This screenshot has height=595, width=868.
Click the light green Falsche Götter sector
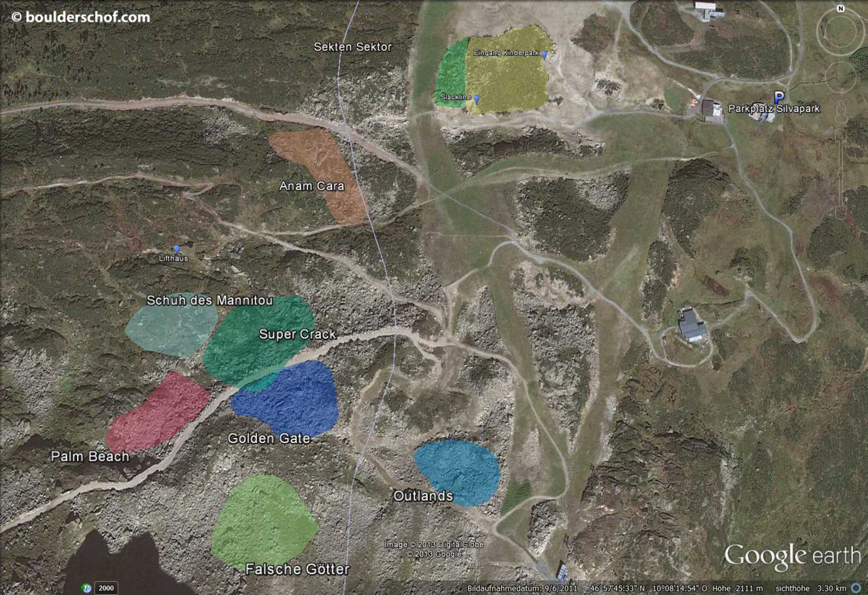(263, 521)
